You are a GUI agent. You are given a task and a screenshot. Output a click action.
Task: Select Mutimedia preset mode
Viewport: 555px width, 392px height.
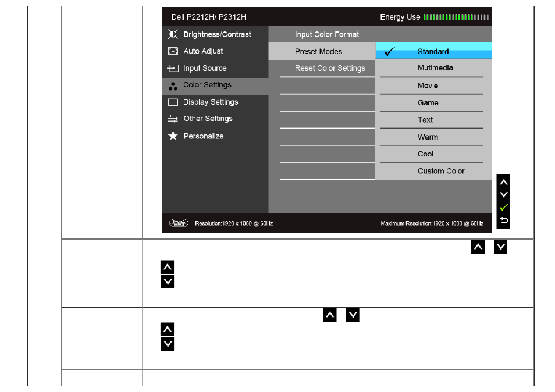point(433,68)
